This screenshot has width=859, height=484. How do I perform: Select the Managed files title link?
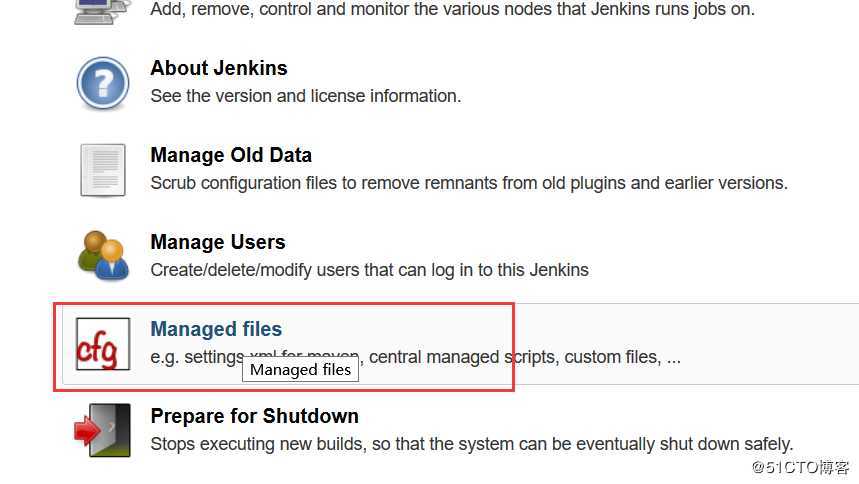(x=215, y=329)
